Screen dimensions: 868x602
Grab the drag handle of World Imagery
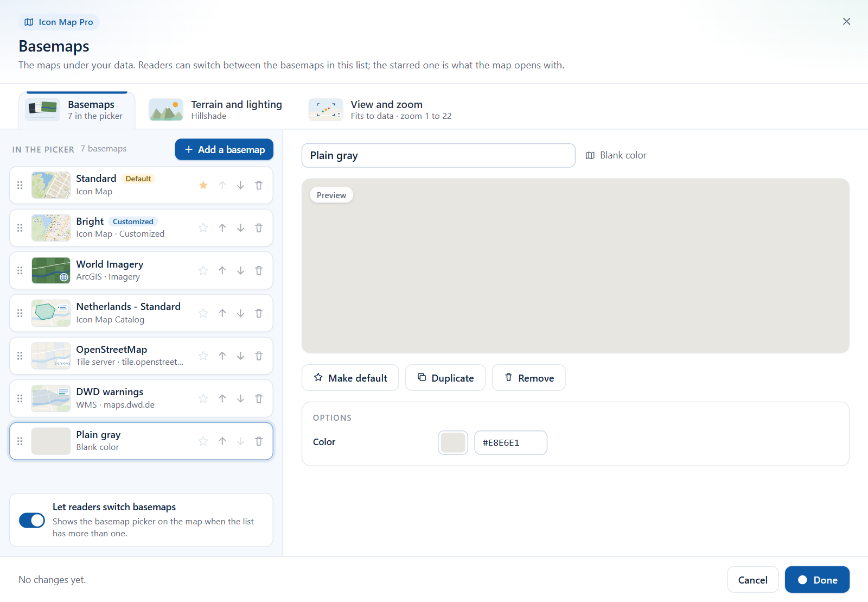click(20, 270)
